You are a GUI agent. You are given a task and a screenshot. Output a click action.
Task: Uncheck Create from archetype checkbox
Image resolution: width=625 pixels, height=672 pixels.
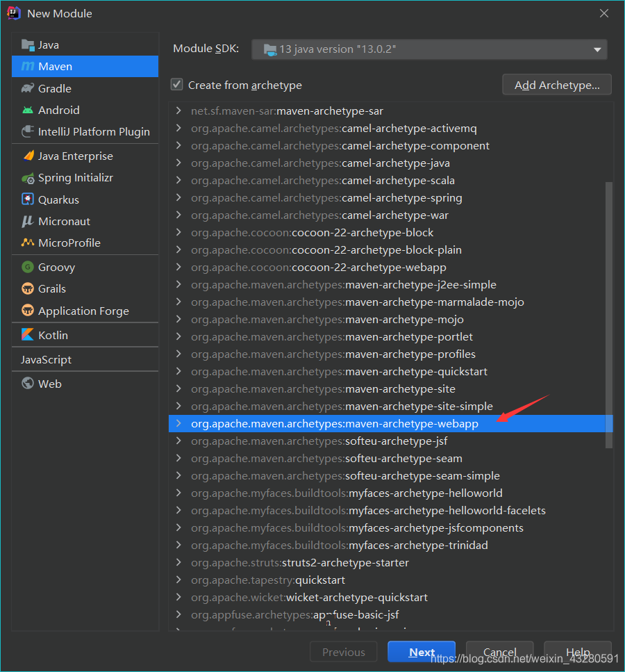(x=177, y=84)
